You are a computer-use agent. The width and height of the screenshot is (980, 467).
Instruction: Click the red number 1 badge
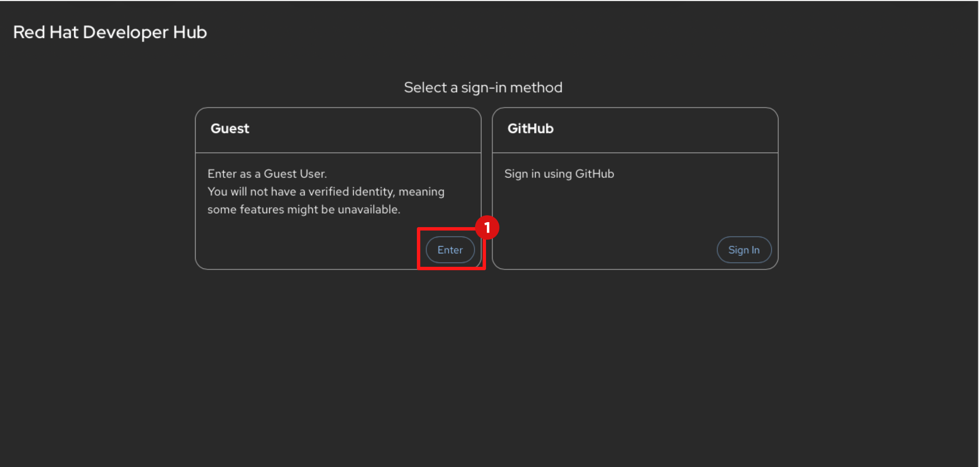tap(487, 228)
